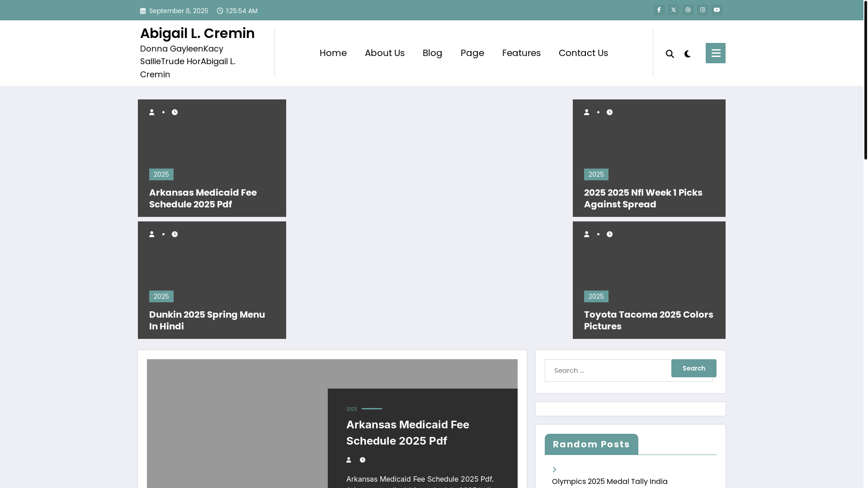Open Toyota Tacoma 2025 Colors Pictures post
The image size is (868, 488).
[649, 320]
